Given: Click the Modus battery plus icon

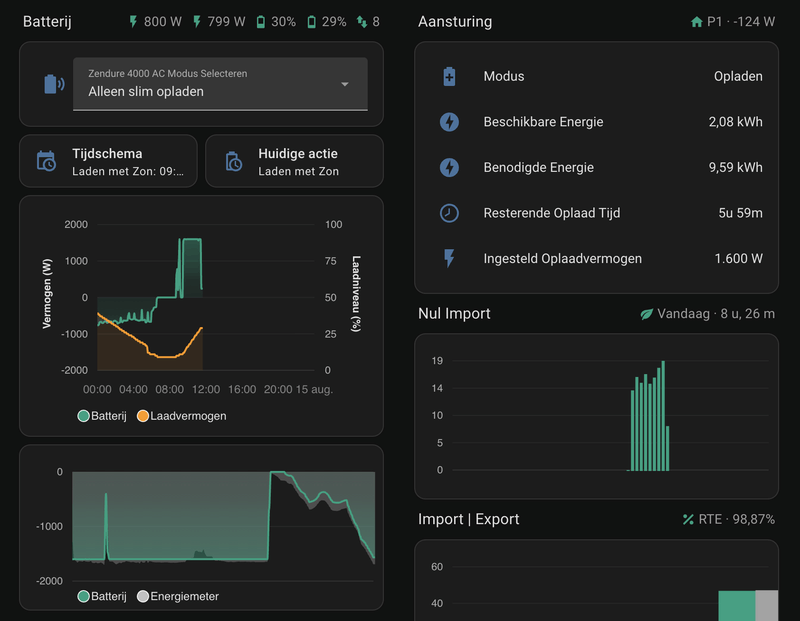Looking at the screenshot, I should click(x=449, y=77).
